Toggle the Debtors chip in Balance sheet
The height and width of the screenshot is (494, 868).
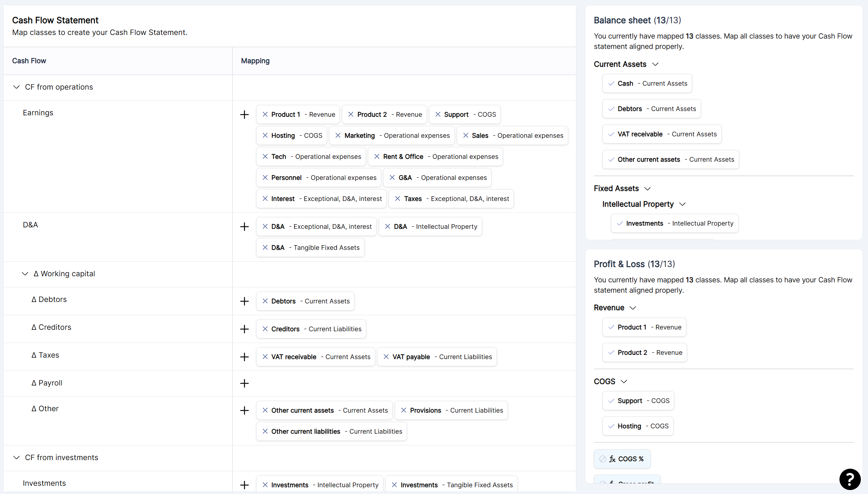(651, 109)
